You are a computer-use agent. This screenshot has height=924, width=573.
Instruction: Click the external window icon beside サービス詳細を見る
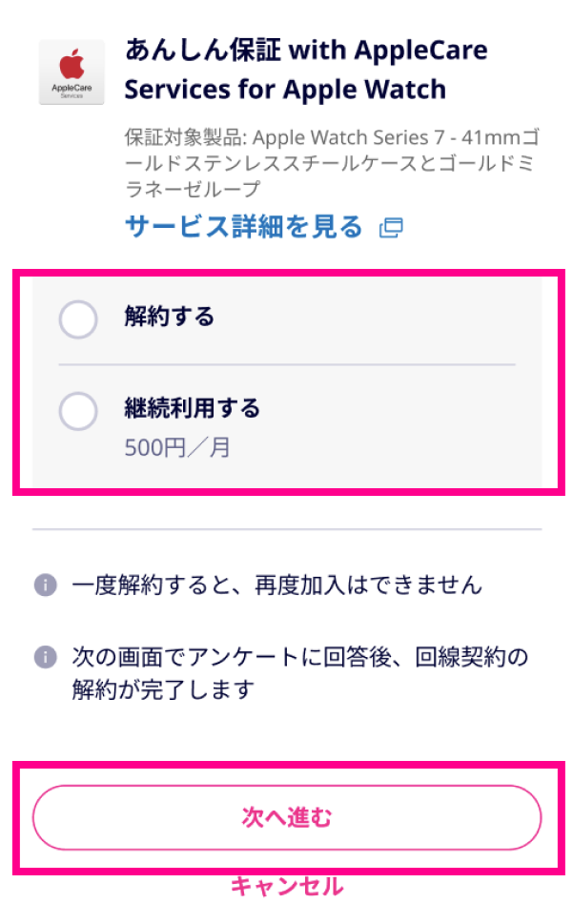[391, 228]
